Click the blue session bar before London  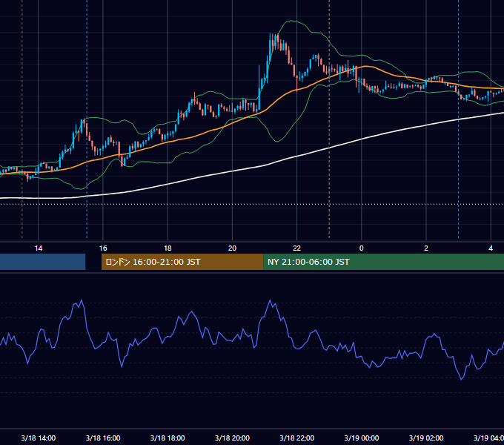pos(42,262)
